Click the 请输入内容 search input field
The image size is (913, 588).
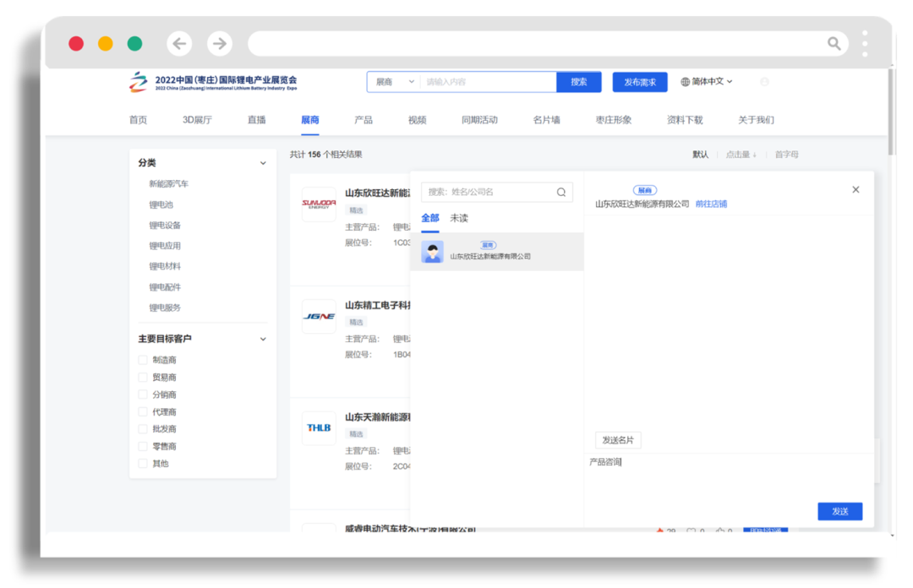coord(488,82)
